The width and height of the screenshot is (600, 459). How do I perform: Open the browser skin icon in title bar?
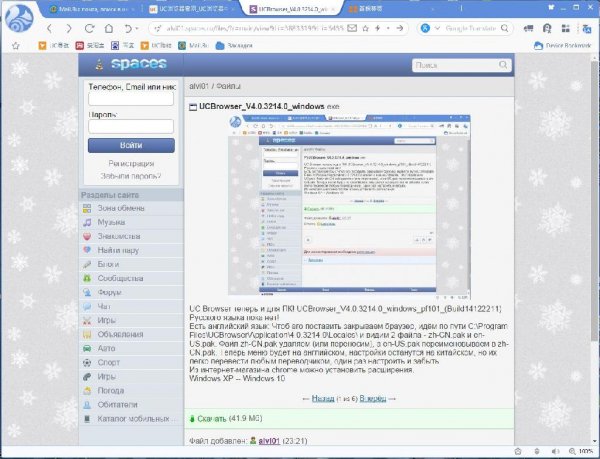(551, 7)
